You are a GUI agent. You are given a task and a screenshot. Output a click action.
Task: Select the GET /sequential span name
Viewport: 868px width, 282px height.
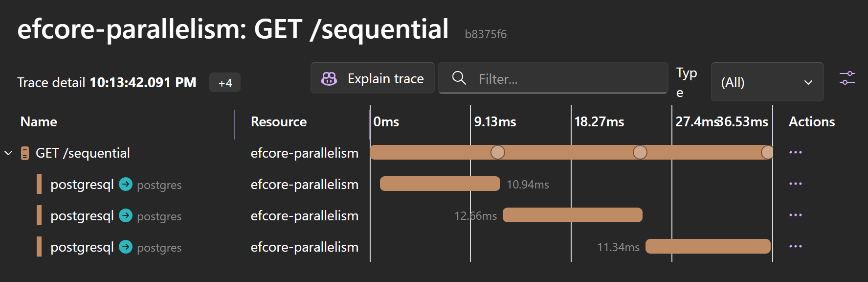pos(83,153)
